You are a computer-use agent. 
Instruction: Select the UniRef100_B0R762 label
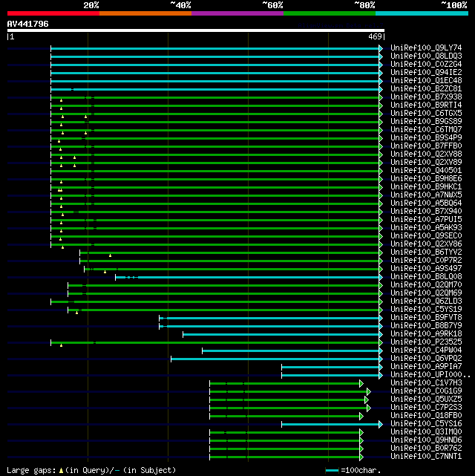(x=426, y=449)
